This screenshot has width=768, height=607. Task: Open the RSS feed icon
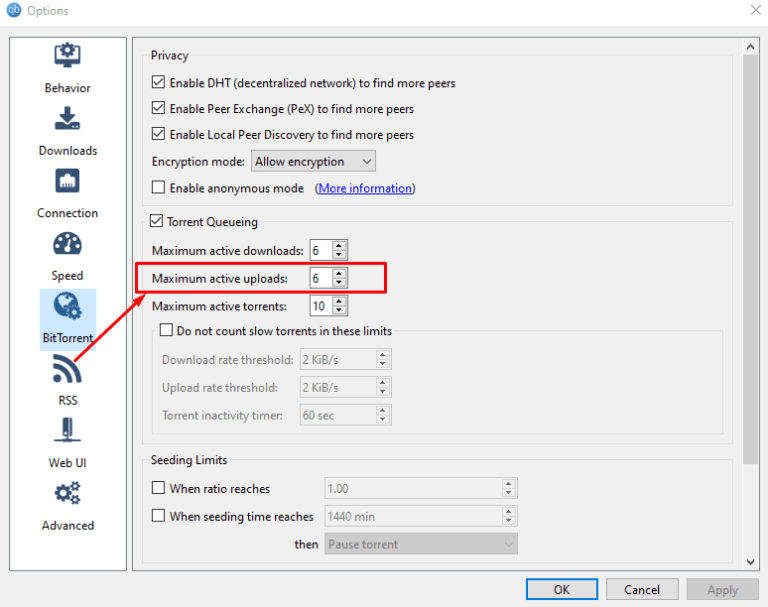pyautogui.click(x=67, y=368)
